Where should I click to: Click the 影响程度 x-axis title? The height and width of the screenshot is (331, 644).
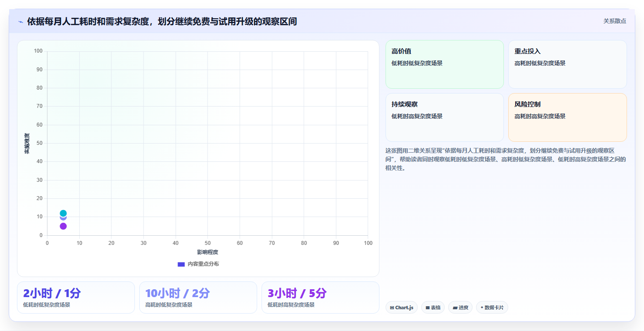[208, 252]
